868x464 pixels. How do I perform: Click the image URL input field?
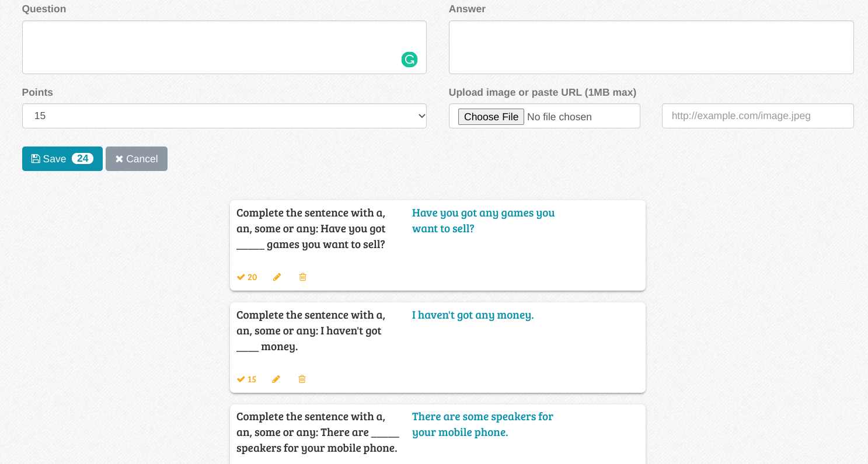(x=757, y=116)
